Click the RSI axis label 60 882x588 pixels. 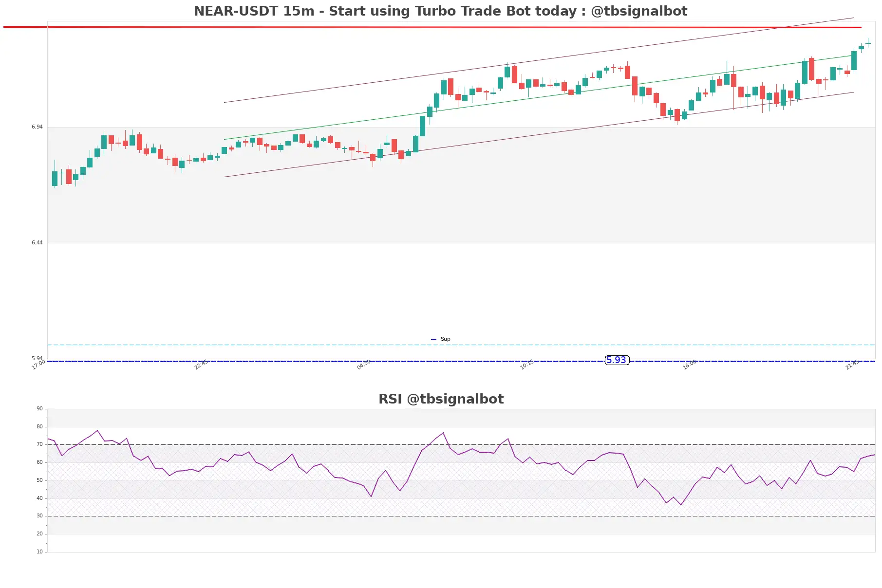click(x=39, y=462)
